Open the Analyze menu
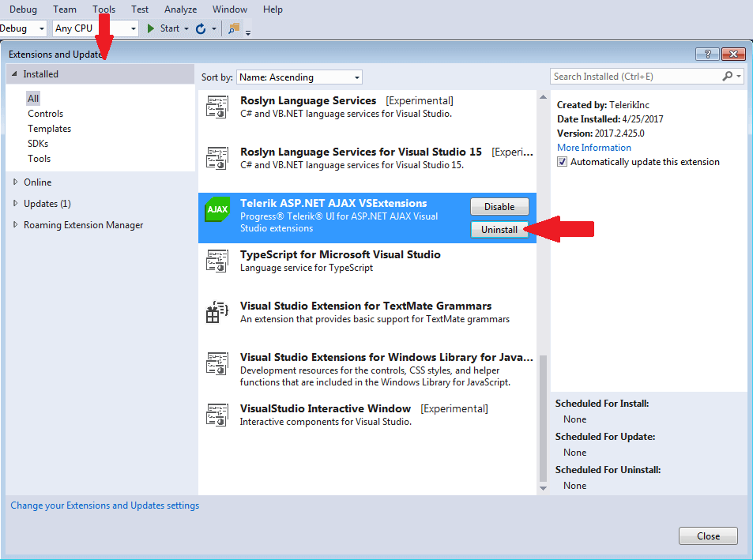This screenshot has width=753, height=560. pos(181,9)
